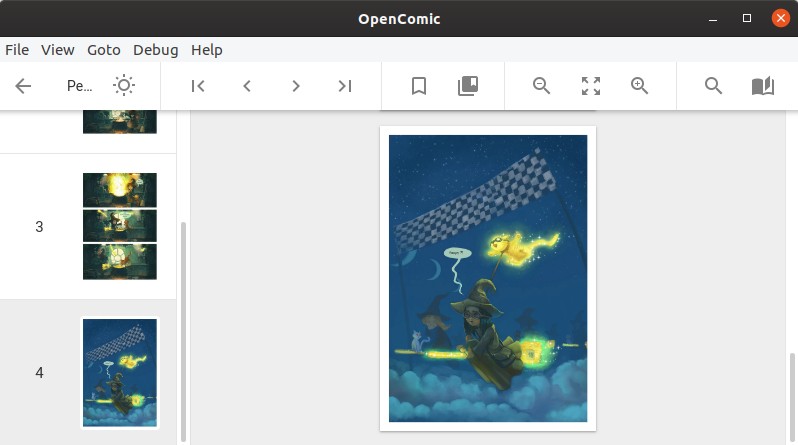Screen dimensions: 798x445
Task: Reset zoom with the fit-screen icon
Action: 591,86
